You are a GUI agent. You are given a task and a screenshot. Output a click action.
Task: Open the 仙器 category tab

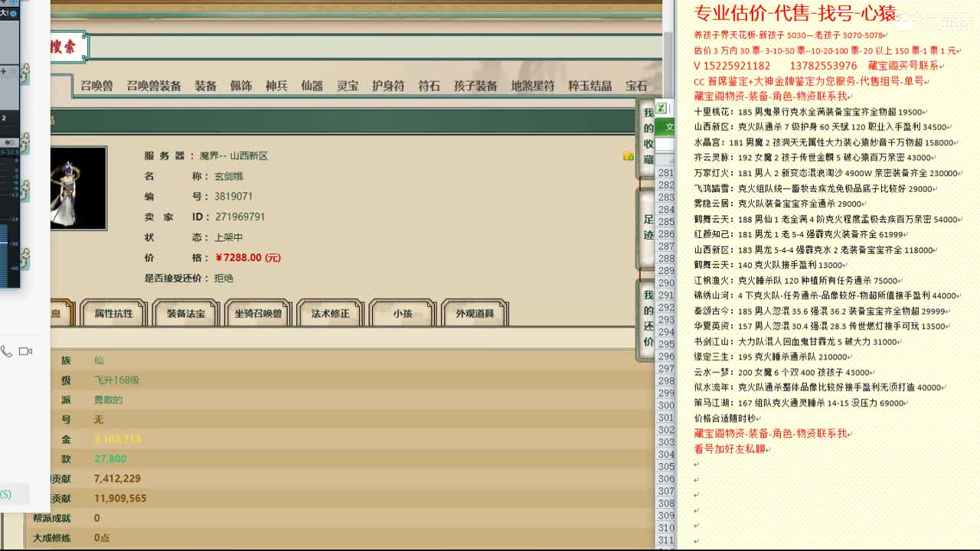click(312, 86)
